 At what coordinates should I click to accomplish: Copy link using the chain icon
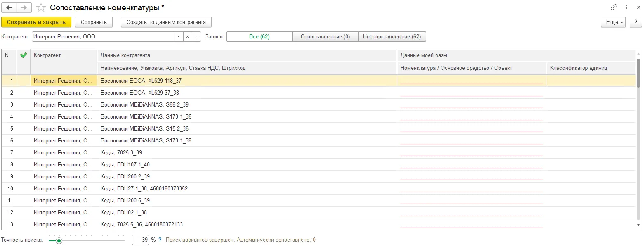[614, 7]
